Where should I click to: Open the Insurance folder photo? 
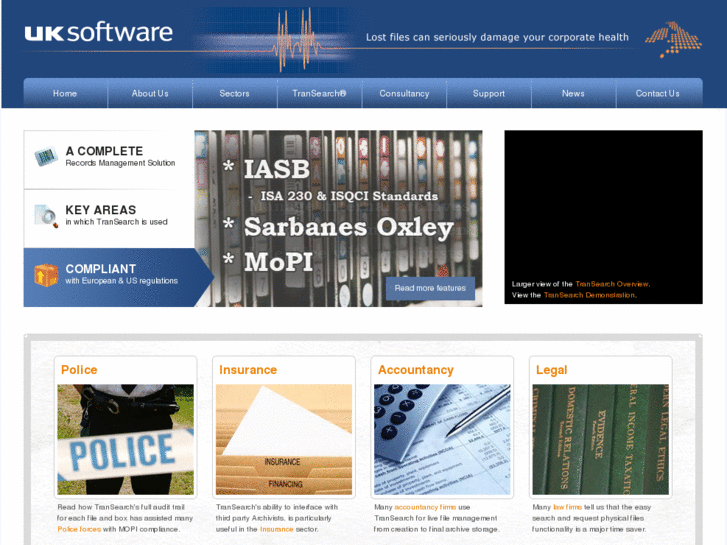(284, 439)
